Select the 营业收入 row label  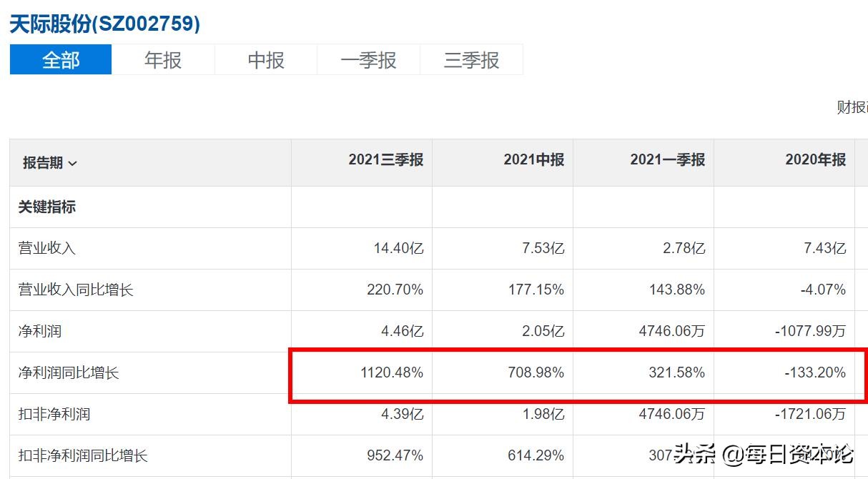click(45, 247)
